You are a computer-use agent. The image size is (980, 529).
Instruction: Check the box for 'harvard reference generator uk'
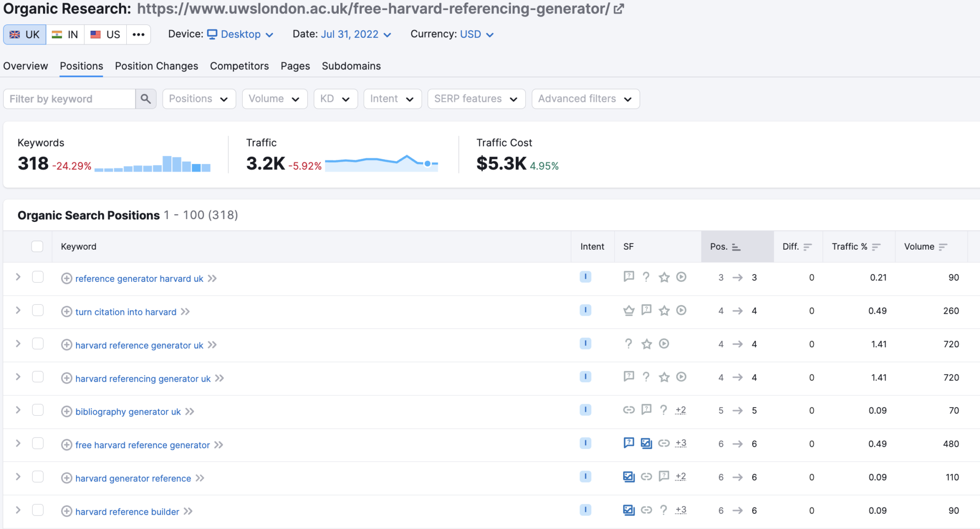[38, 344]
